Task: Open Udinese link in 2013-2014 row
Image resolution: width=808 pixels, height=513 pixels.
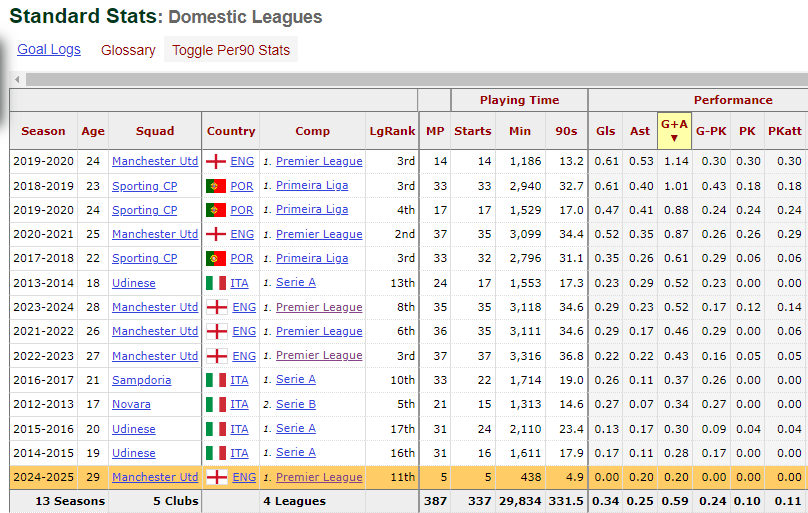Action: 134,283
